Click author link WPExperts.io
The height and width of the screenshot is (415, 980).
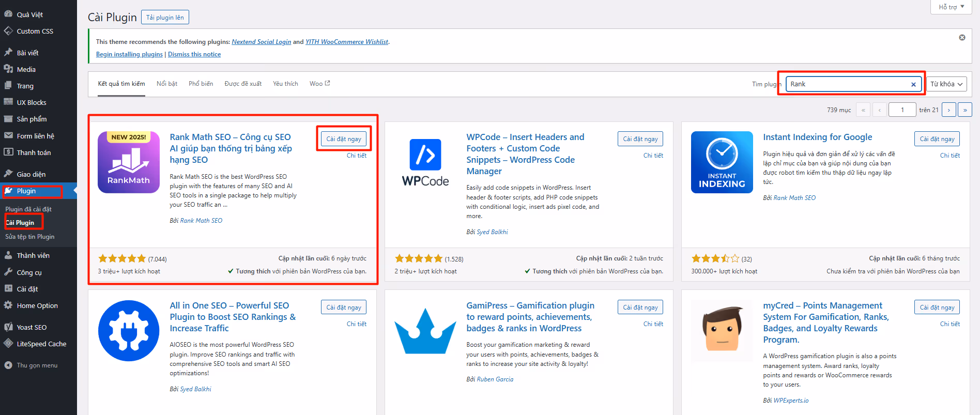(791, 401)
